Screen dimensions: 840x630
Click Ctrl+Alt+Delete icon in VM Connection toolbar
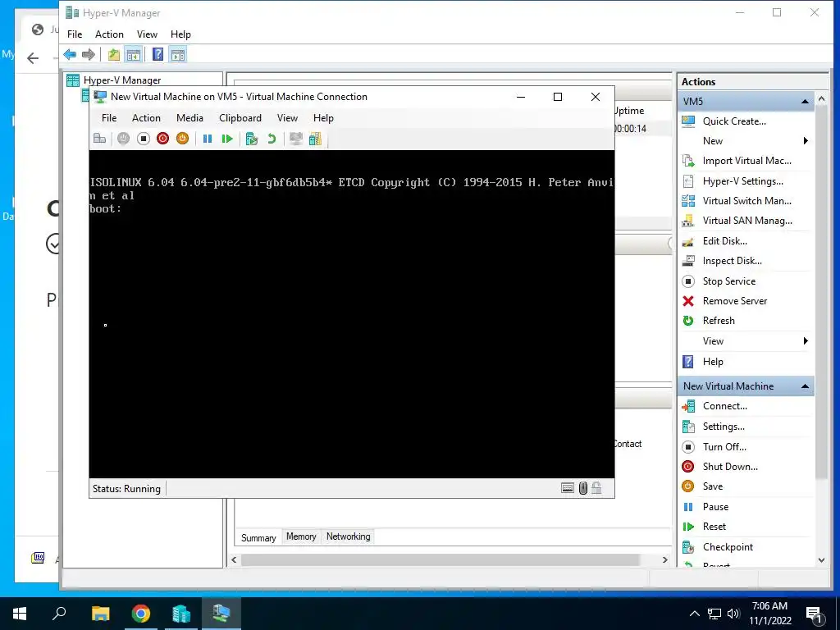[x=99, y=139]
